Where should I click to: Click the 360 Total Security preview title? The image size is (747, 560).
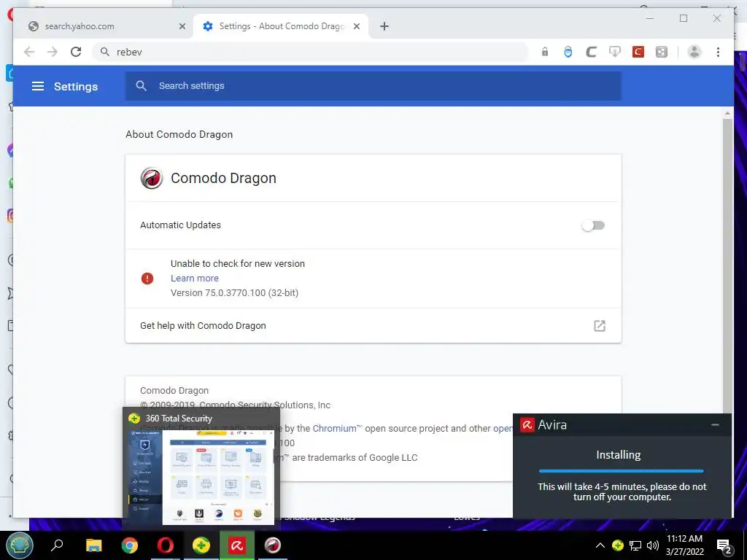point(179,418)
